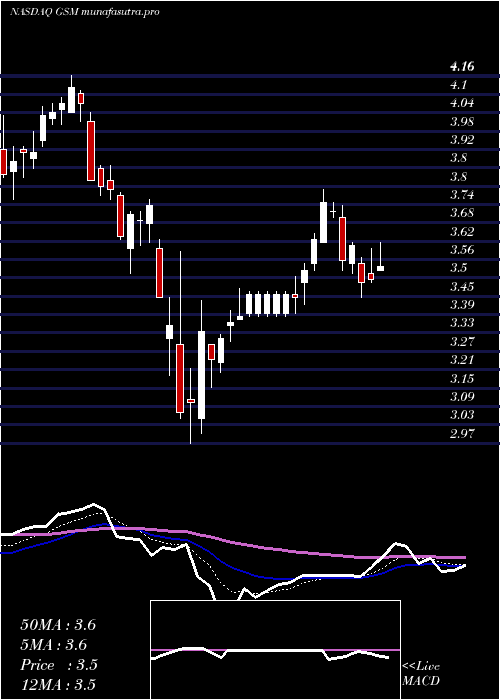
Task: Click the 3.92 price level label
Action: (x=462, y=140)
